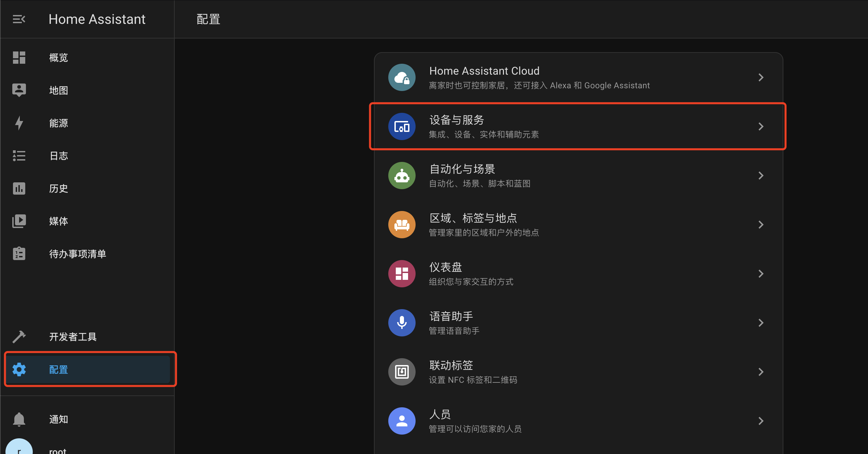This screenshot has width=868, height=454.
Task: Click the 能源 lightning bolt icon
Action: [x=19, y=123]
